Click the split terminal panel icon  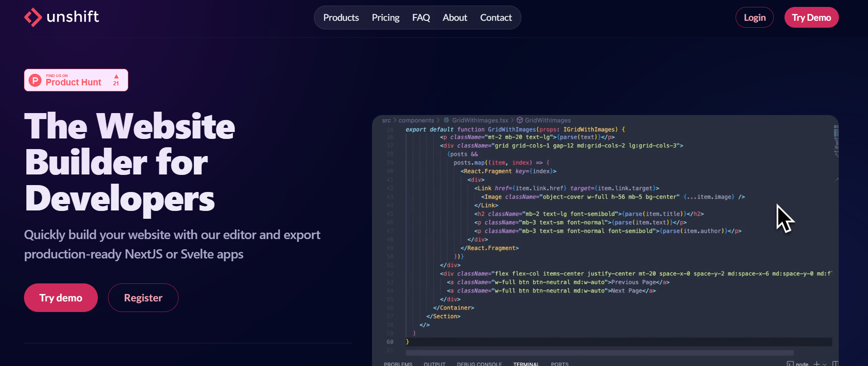click(835, 364)
